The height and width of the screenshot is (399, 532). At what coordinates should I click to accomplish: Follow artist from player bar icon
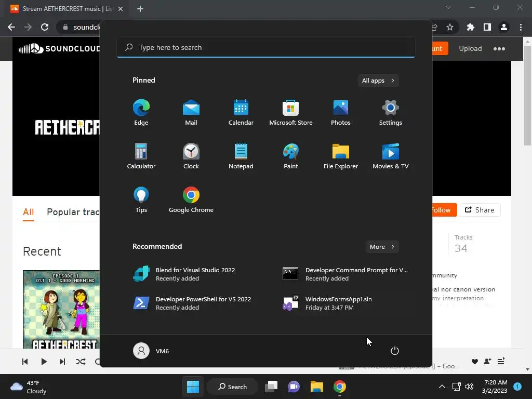click(487, 362)
